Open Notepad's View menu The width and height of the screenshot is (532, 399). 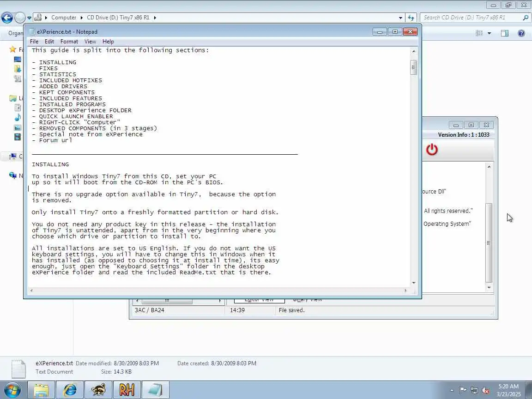(90, 42)
